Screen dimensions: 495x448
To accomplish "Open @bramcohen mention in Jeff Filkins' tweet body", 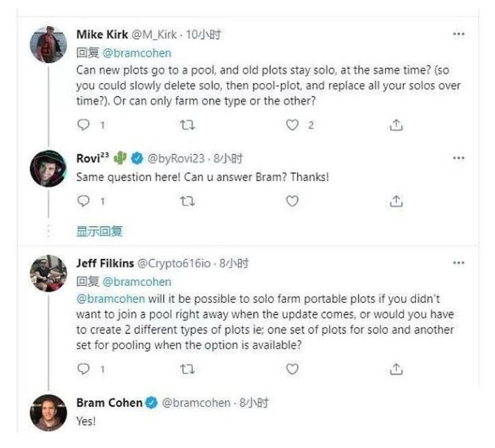I will (x=110, y=299).
